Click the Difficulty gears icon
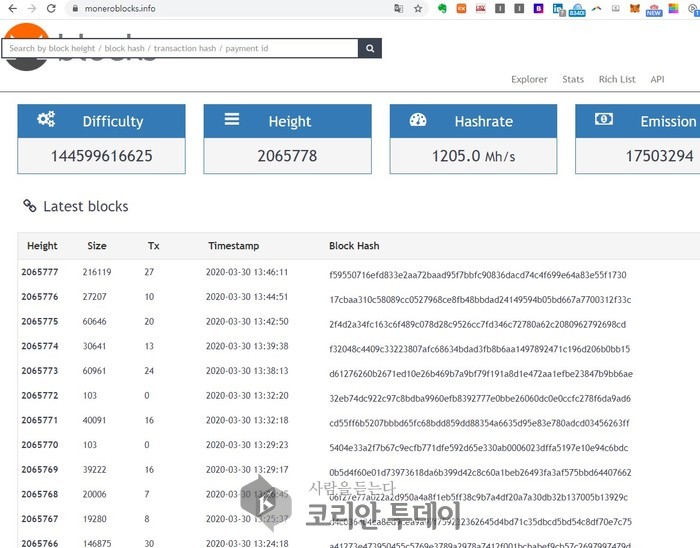This screenshot has height=548, width=700. click(x=46, y=119)
